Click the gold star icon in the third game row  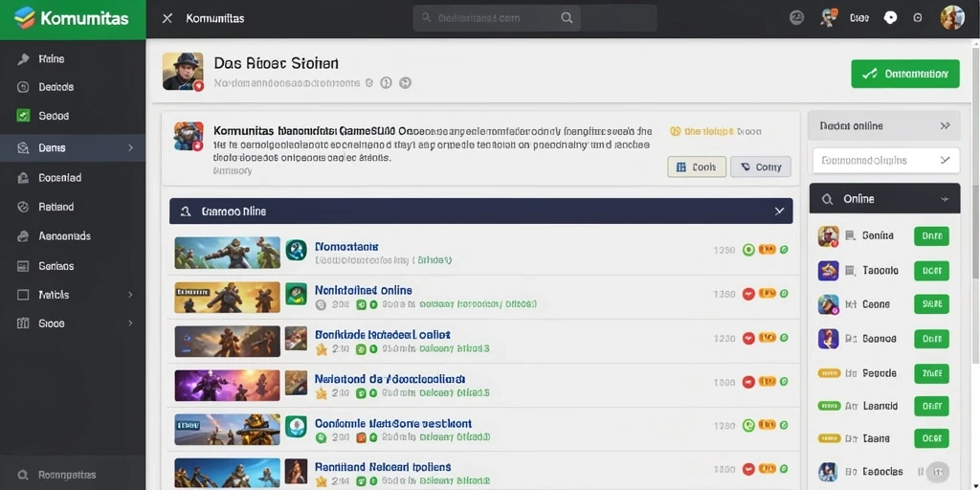tap(322, 349)
